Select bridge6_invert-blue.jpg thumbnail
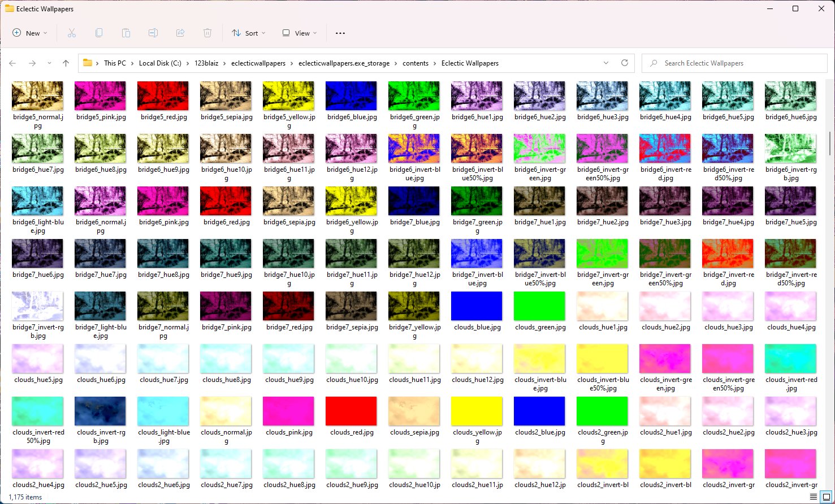The image size is (835, 504). click(414, 149)
